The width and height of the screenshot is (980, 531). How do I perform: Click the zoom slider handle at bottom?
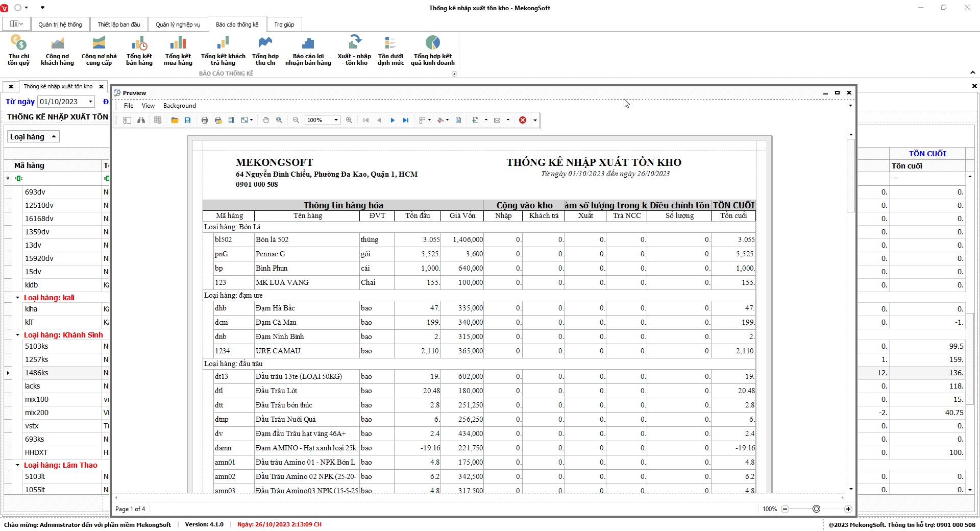[816, 509]
